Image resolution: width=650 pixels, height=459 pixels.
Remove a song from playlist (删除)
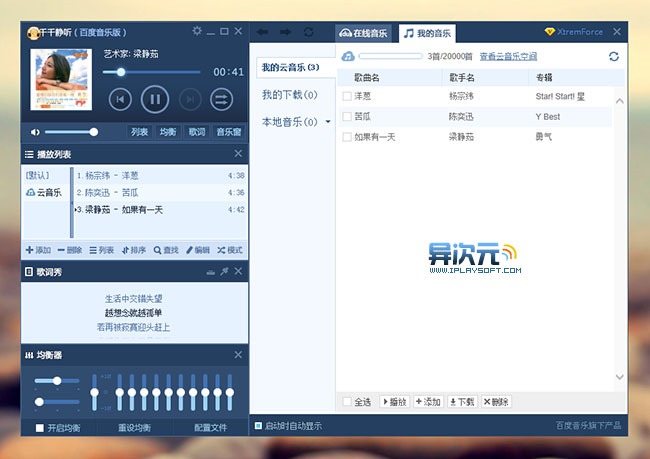point(70,250)
